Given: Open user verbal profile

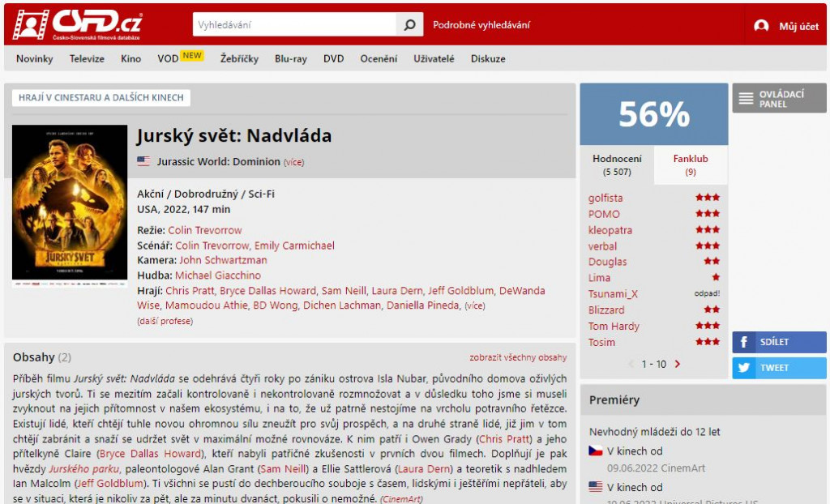Looking at the screenshot, I should (x=602, y=246).
